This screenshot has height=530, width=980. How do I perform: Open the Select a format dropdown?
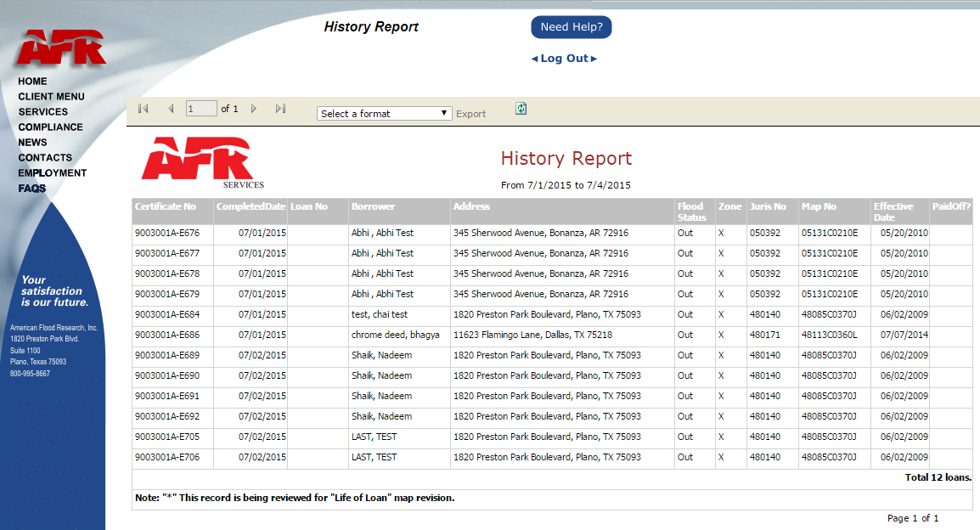click(x=385, y=114)
